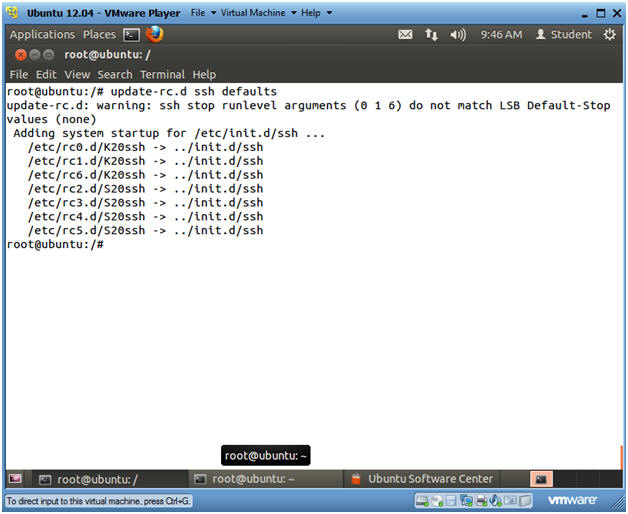This screenshot has height=514, width=628.
Task: Switch to root@ubuntu: ~ taskbar window
Action: [x=265, y=479]
